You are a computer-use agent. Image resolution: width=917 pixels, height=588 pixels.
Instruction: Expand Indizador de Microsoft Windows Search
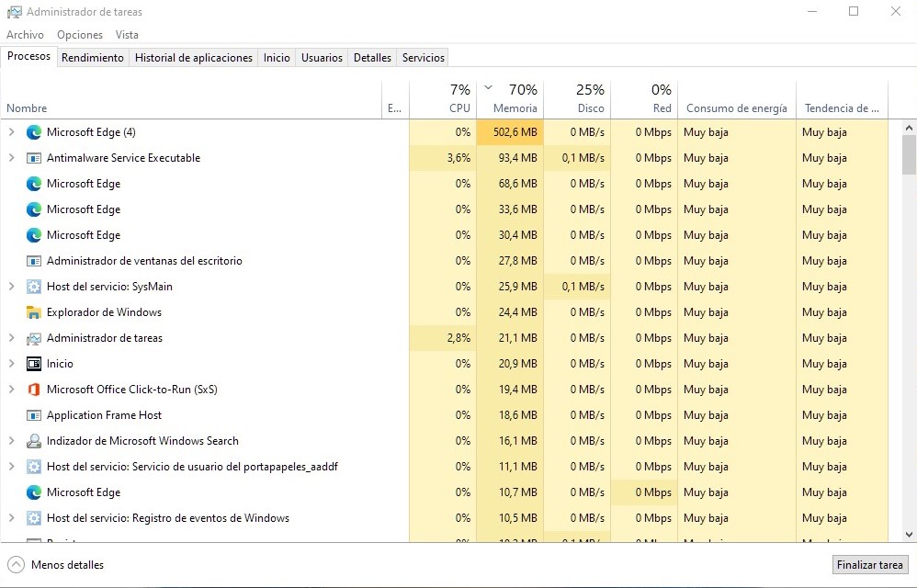coord(11,441)
